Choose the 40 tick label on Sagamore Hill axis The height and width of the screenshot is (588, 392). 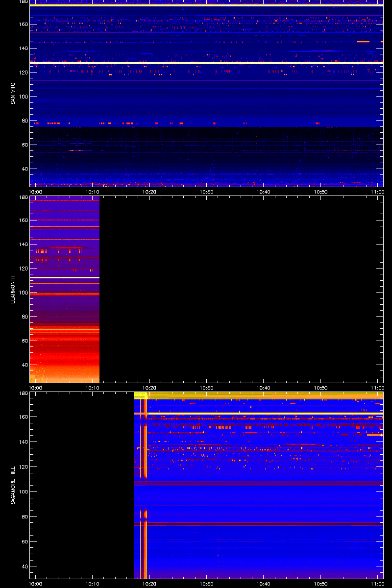[24, 567]
